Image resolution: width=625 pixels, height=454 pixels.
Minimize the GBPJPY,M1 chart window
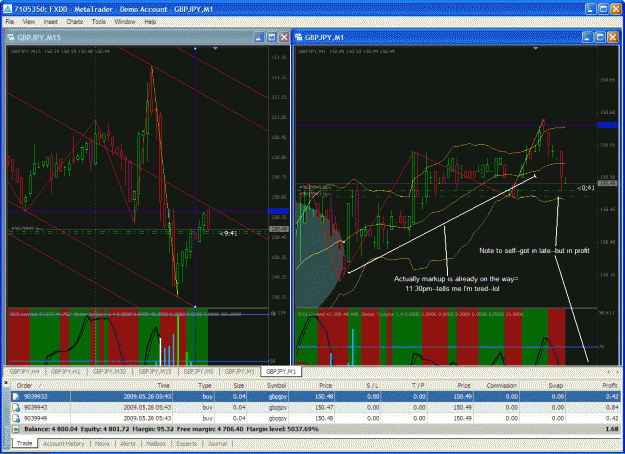(588, 37)
